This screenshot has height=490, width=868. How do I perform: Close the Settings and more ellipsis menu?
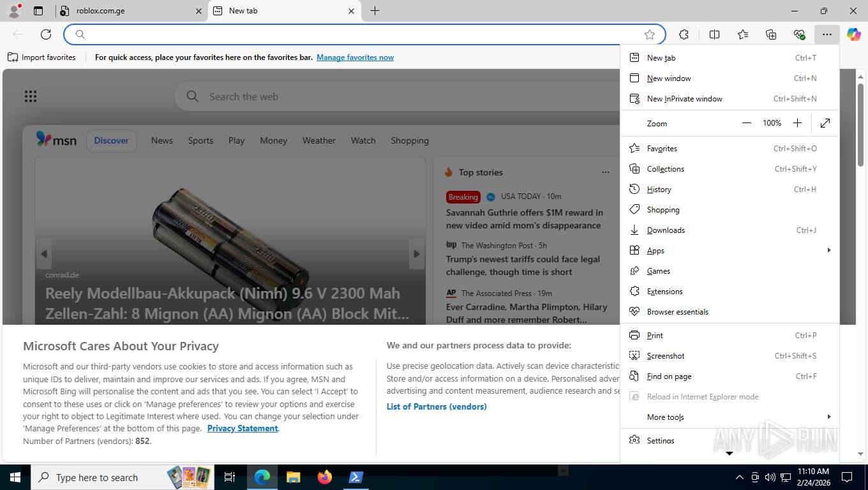click(827, 34)
